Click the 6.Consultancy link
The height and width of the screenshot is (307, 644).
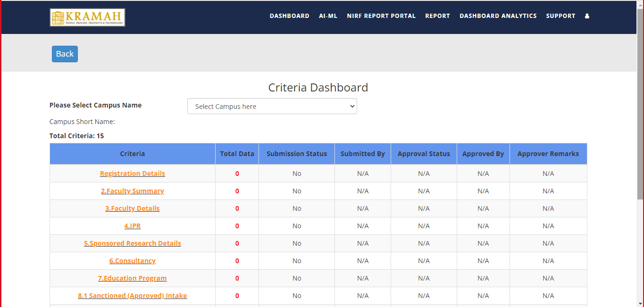[132, 261]
